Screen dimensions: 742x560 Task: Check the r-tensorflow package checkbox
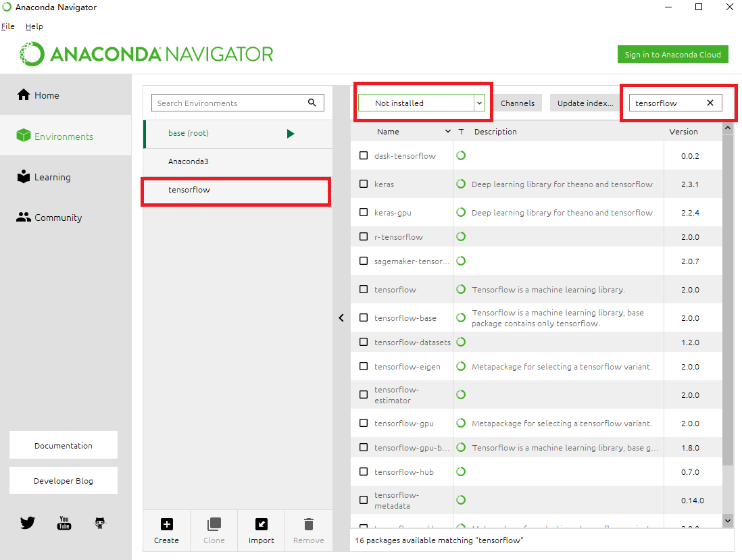(364, 236)
